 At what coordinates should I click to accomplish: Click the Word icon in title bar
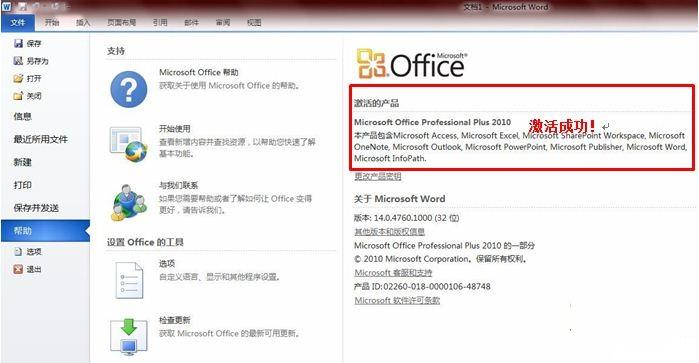(6, 7)
